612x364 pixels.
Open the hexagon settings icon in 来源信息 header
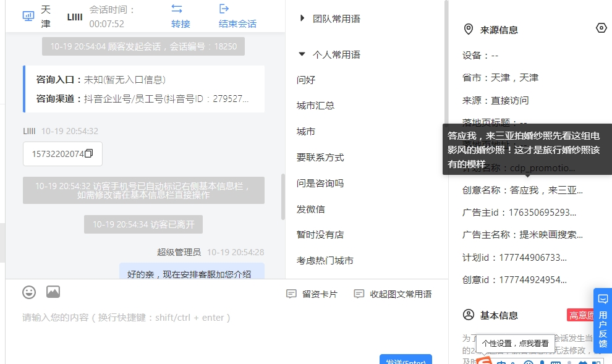[601, 28]
